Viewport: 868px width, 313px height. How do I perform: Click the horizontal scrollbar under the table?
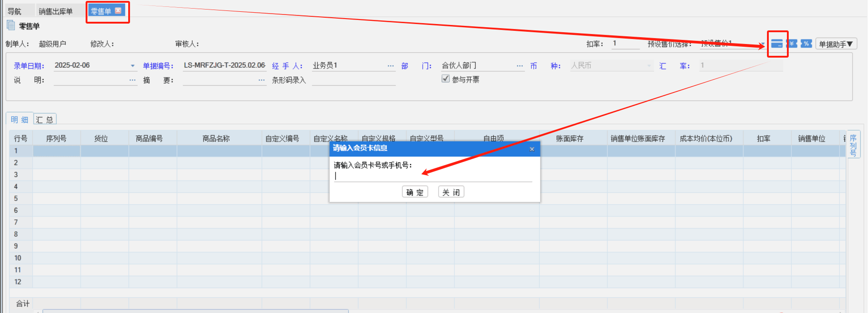tap(196, 311)
